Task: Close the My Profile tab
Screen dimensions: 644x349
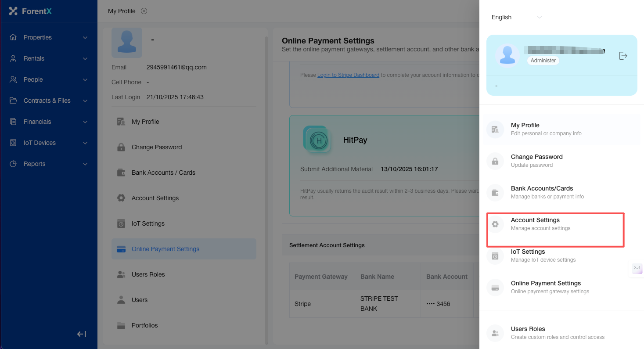Action: tap(144, 11)
